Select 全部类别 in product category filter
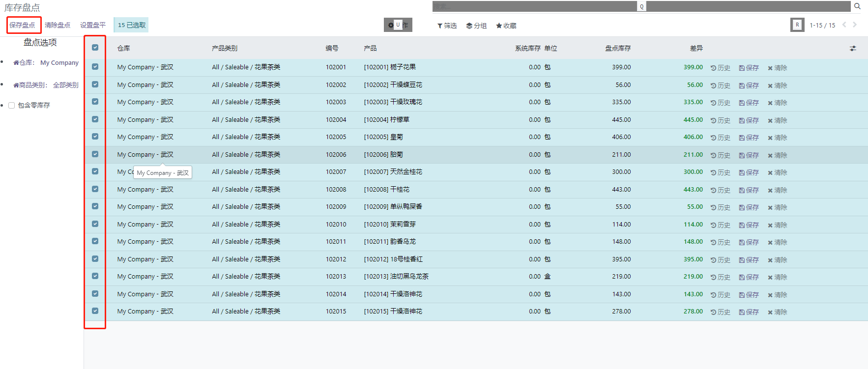 66,85
